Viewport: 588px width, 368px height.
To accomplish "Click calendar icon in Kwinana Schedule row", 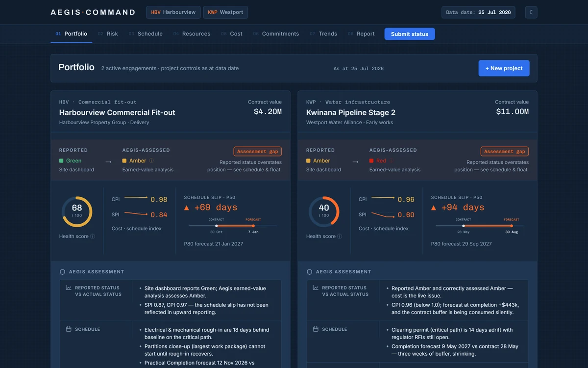I will tap(316, 329).
